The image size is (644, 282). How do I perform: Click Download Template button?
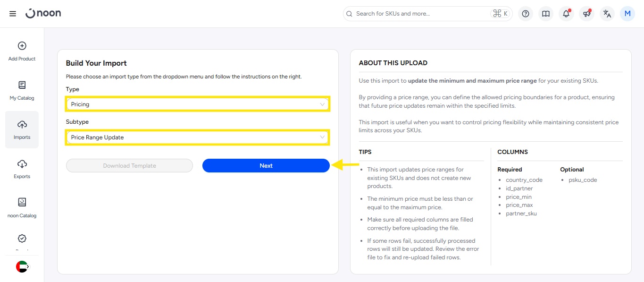click(129, 165)
